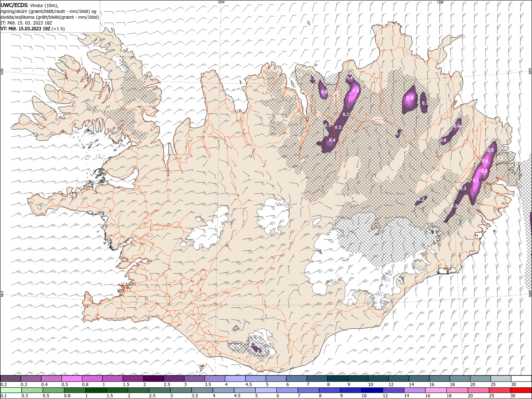Pick the dark mauve 0.2 swatch in snow legend
This screenshot has height=399, width=532.
click(x=10, y=379)
